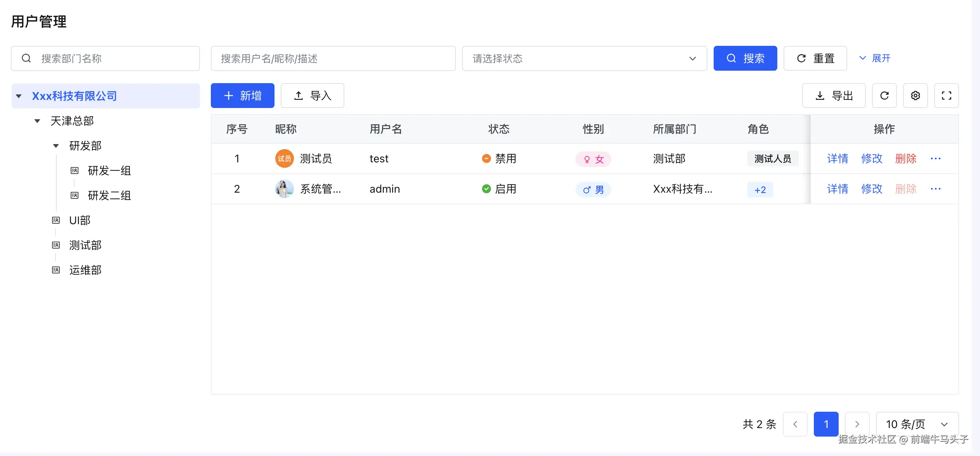Click the blue 新增 button
This screenshot has height=456, width=980.
pos(242,96)
